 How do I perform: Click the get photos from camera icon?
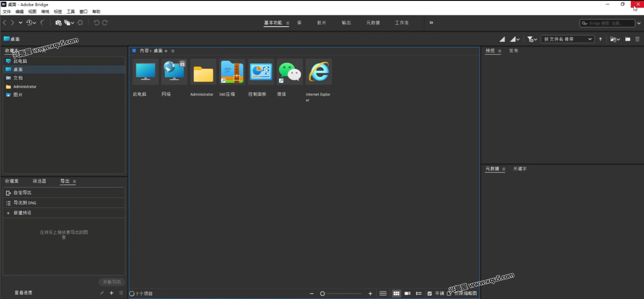[58, 23]
